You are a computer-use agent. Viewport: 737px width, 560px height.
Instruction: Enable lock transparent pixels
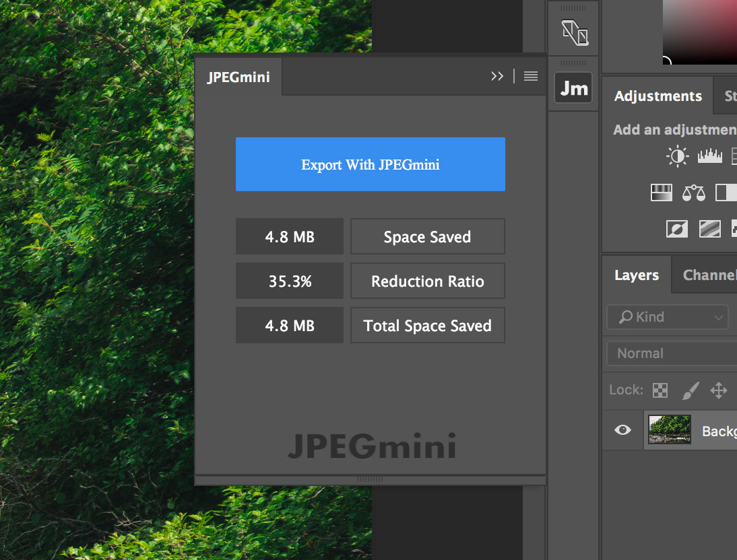(660, 390)
